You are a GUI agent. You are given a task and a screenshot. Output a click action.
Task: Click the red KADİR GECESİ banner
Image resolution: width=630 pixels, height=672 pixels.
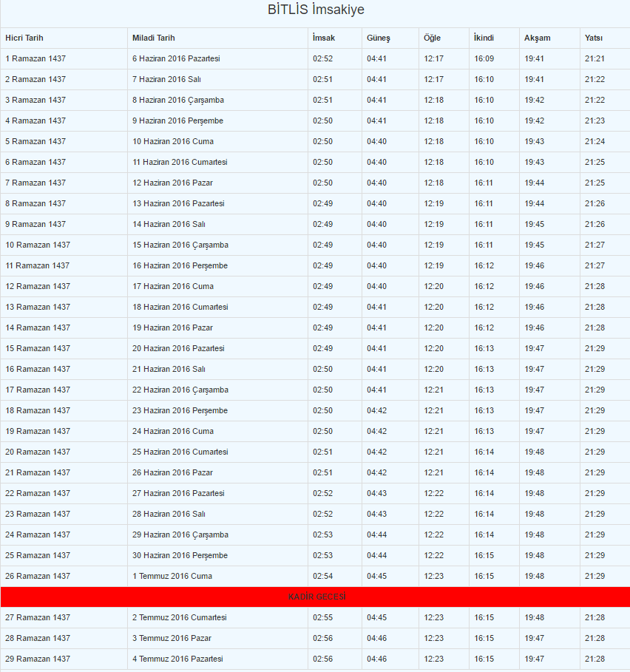pos(315,597)
